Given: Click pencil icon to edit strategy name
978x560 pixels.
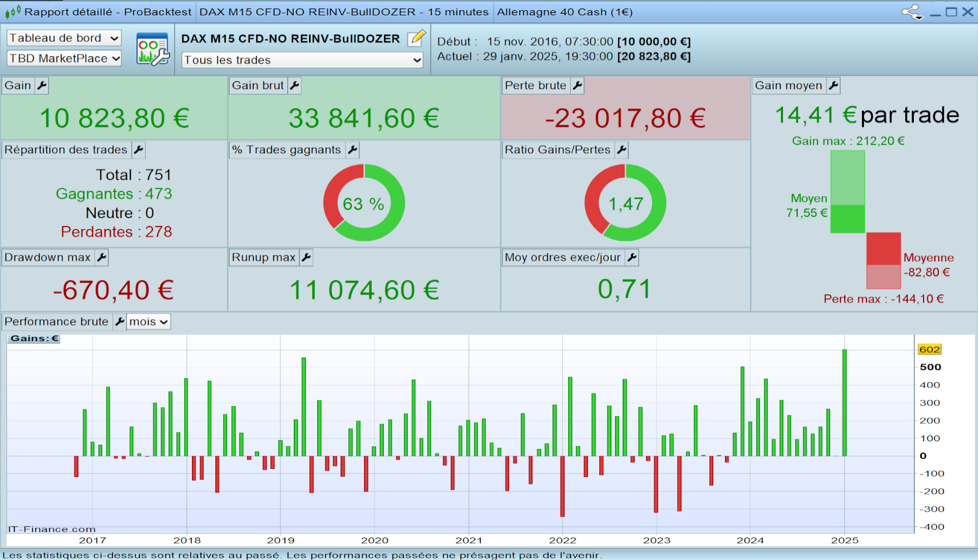Looking at the screenshot, I should [416, 38].
